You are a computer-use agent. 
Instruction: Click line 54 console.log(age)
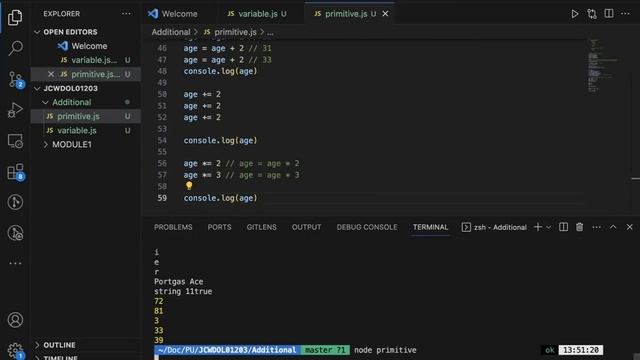[x=220, y=140]
